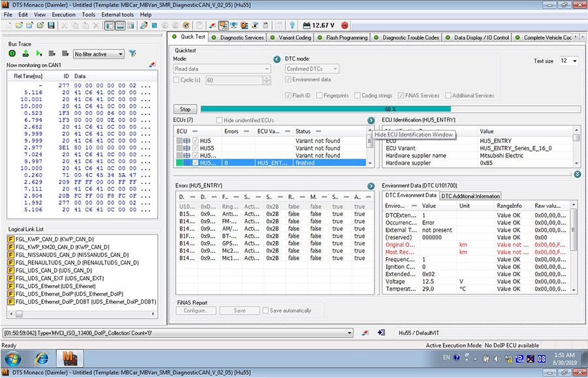Toggle Cyclic (s) checkbox
Screen dimensions: 588x378
176,80
